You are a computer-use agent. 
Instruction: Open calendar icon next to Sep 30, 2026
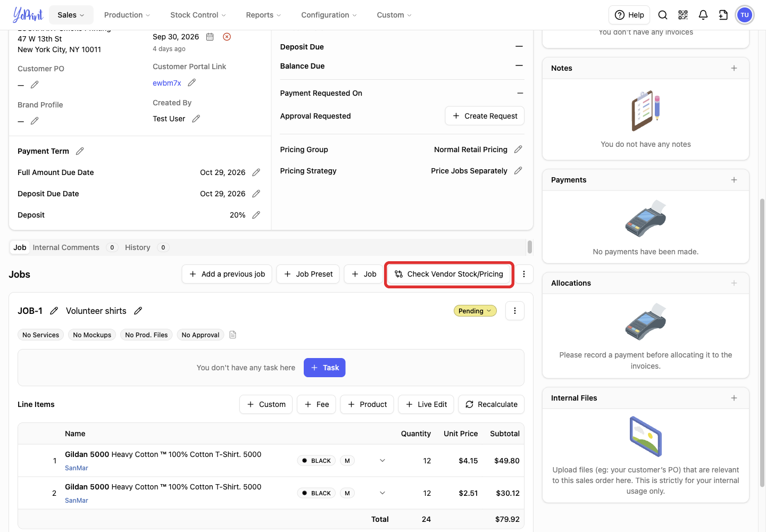210,37
